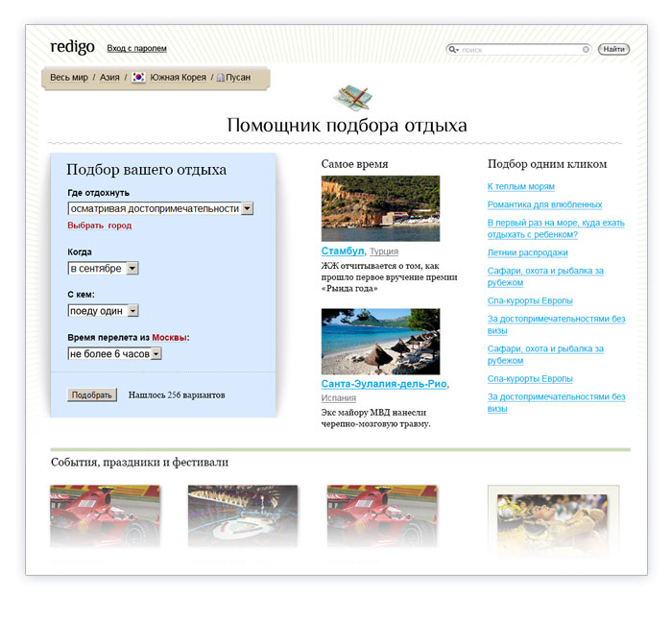Click the redigo logo

coord(73,47)
